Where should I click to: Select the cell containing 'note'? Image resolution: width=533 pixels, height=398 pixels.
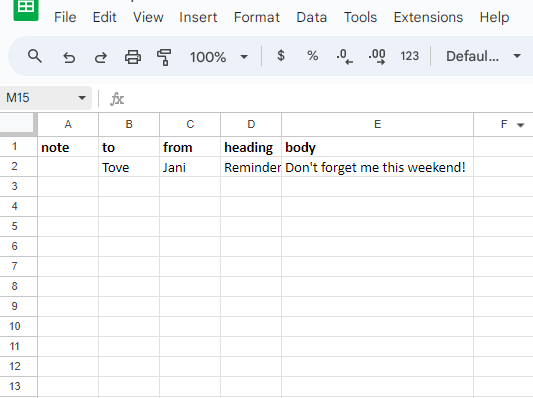click(x=68, y=147)
